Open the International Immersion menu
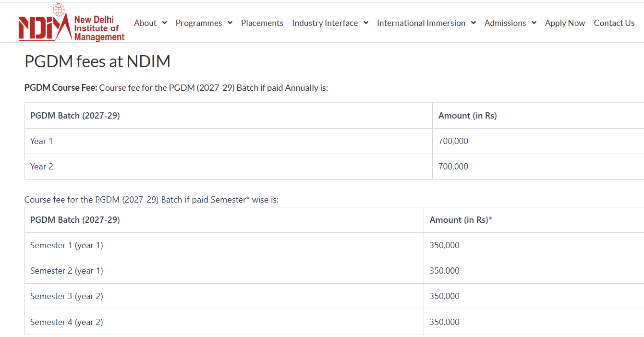The image size is (644, 337). click(x=421, y=23)
